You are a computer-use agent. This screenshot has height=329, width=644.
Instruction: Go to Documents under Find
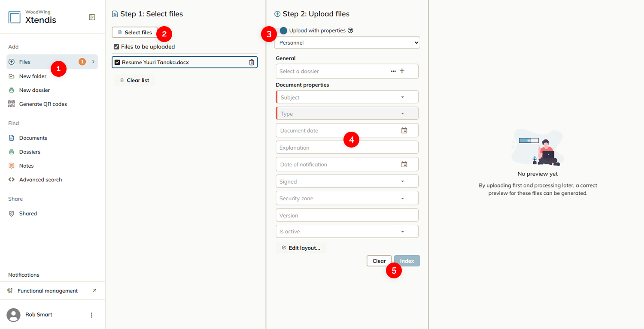coord(33,138)
